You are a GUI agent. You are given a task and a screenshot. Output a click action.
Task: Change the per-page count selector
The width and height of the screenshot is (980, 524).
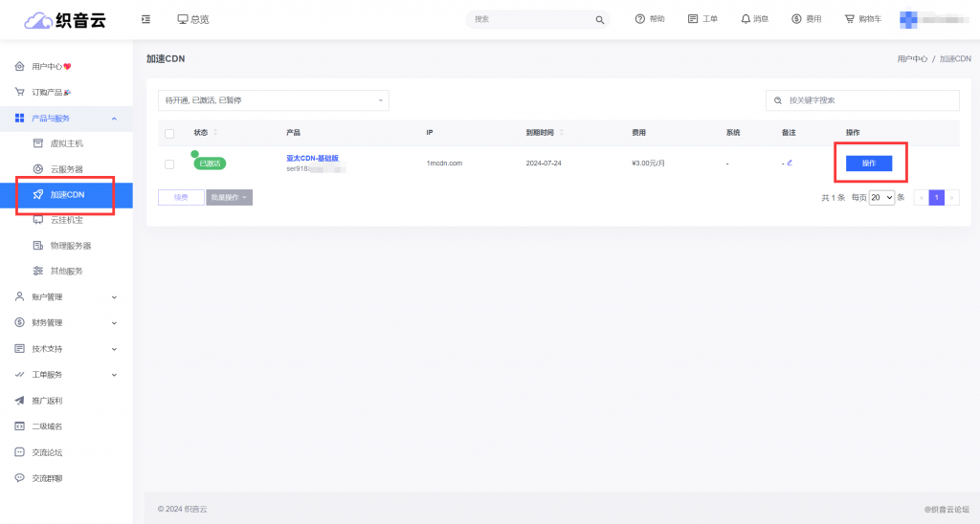[881, 197]
